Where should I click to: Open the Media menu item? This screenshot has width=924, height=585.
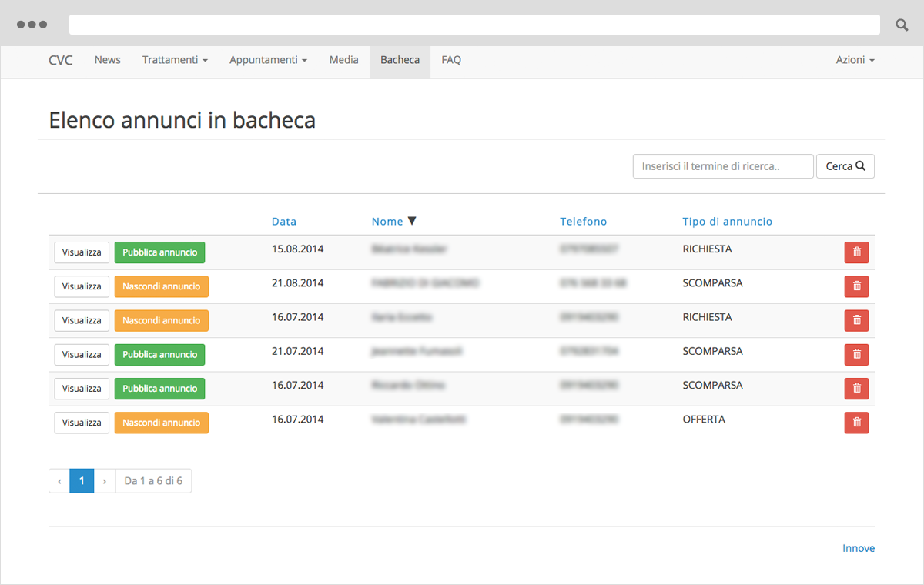343,60
